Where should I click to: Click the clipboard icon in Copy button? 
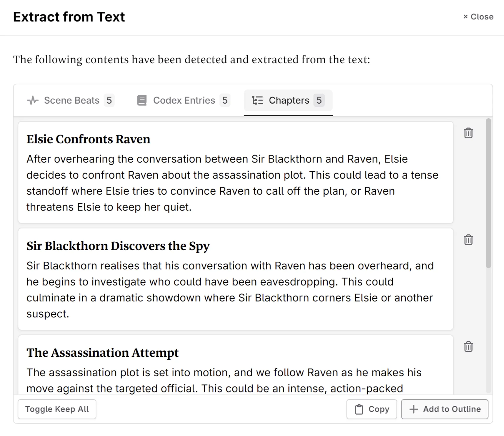click(x=359, y=409)
